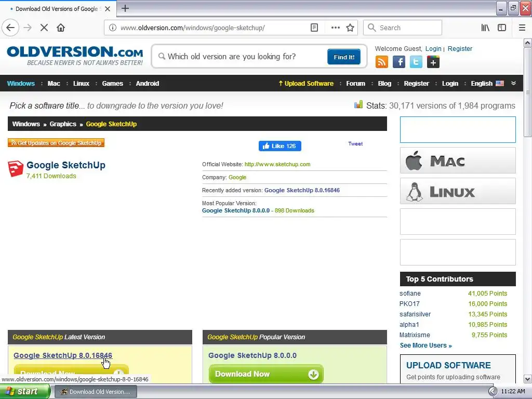
Task: Open Facebook icon in header
Action: [399, 62]
